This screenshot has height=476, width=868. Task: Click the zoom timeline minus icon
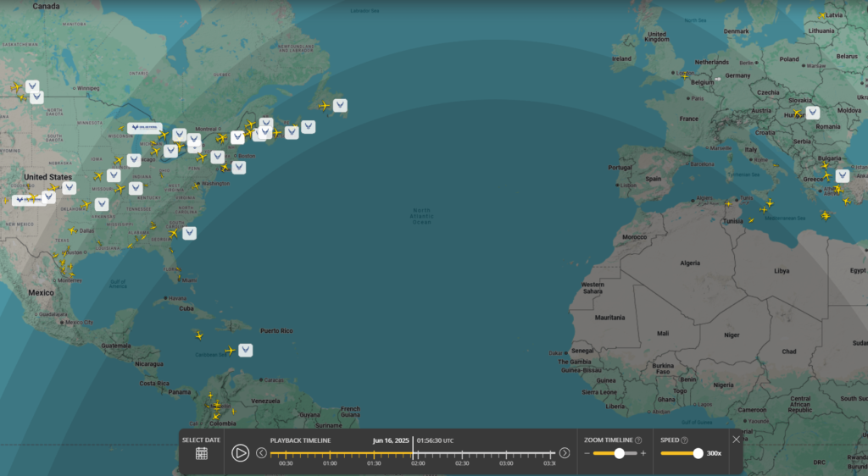pyautogui.click(x=587, y=453)
